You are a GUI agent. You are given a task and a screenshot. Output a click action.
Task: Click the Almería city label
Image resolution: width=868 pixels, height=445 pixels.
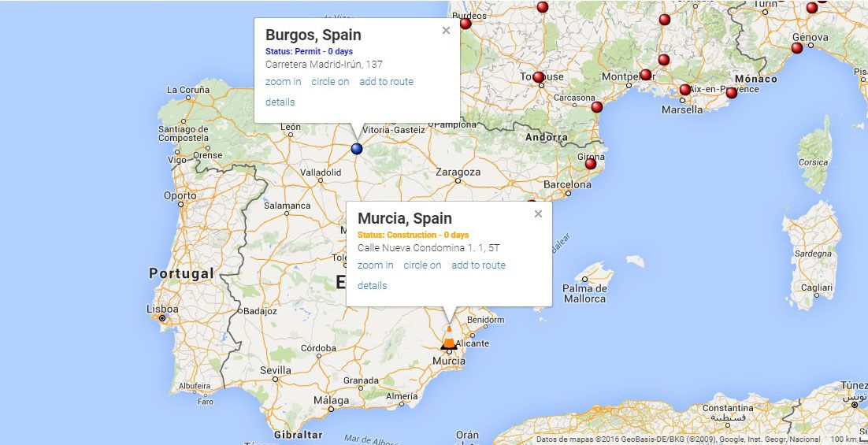402,396
